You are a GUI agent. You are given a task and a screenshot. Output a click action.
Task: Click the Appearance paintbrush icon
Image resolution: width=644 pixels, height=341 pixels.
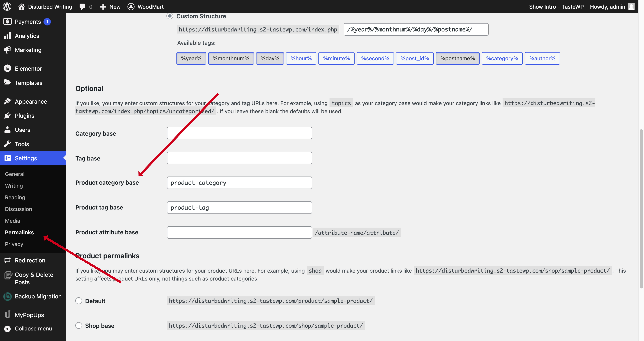tap(8, 101)
